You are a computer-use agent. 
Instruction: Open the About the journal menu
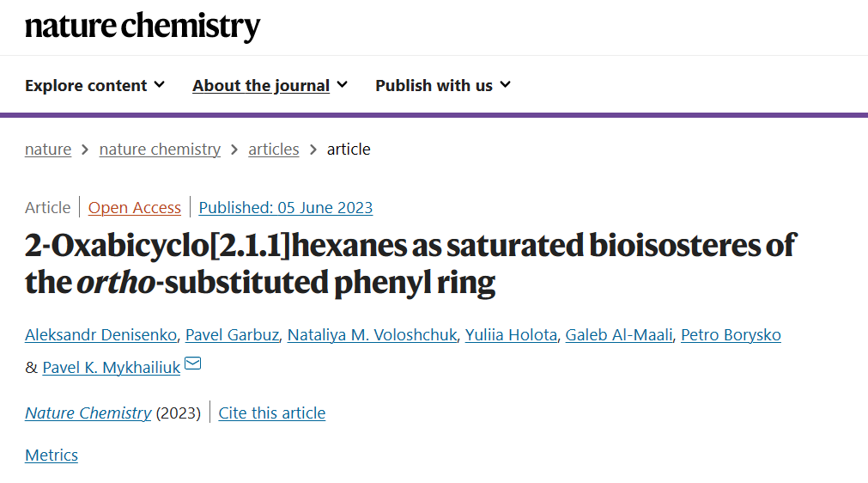(270, 85)
